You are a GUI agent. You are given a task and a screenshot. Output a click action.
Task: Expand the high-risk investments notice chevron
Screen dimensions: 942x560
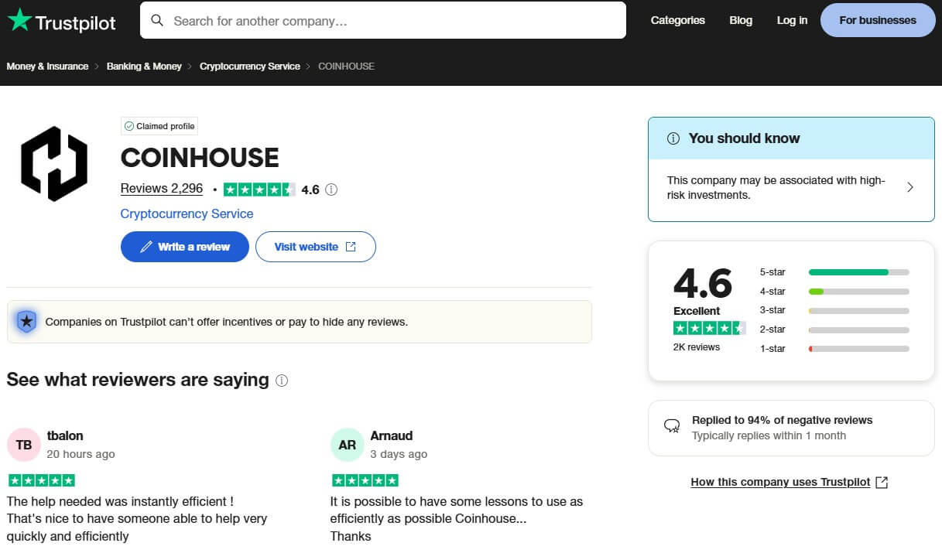tap(910, 187)
